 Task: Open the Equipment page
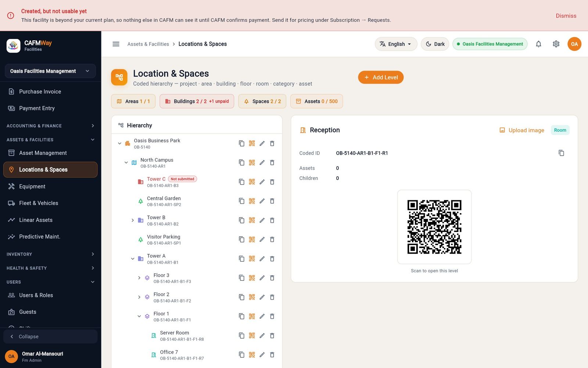pyautogui.click(x=50, y=187)
